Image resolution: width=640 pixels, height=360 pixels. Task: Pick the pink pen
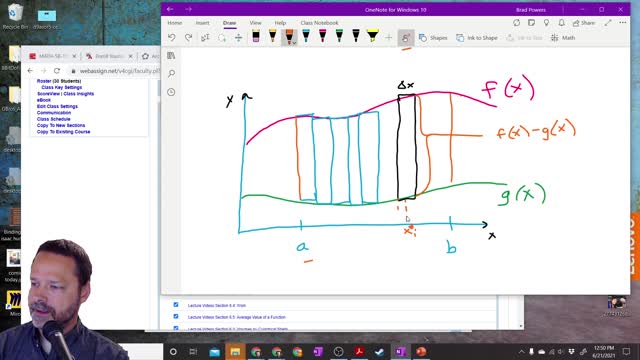coord(322,36)
